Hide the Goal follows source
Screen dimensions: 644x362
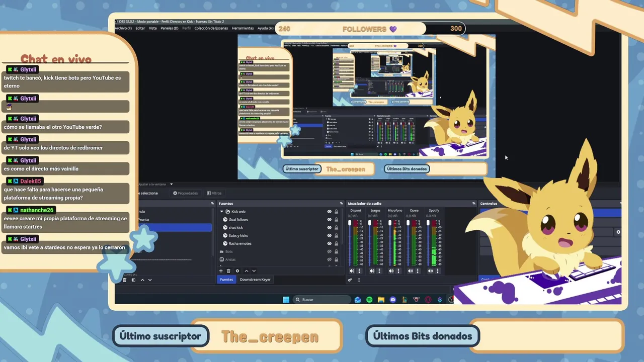click(330, 220)
